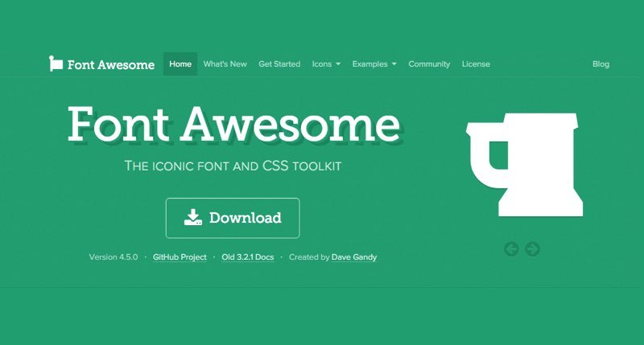Viewport: 644px width, 345px height.
Task: Click the download tray icon in button
Action: (193, 217)
